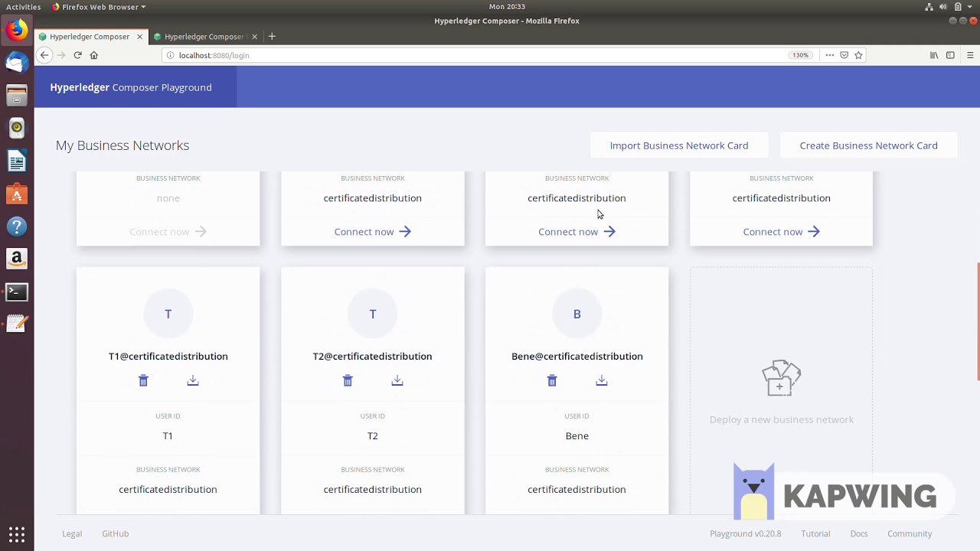Connect now on the third top-row card
980x551 pixels.
coord(577,231)
